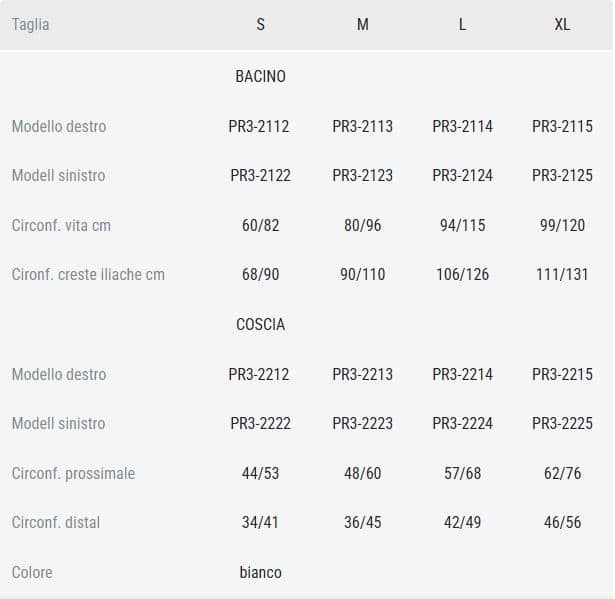This screenshot has height=599, width=615.
Task: Click the bianco color value
Action: click(x=260, y=572)
